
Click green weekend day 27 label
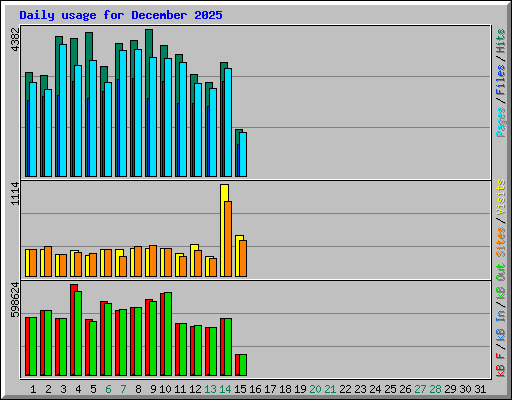420,389
